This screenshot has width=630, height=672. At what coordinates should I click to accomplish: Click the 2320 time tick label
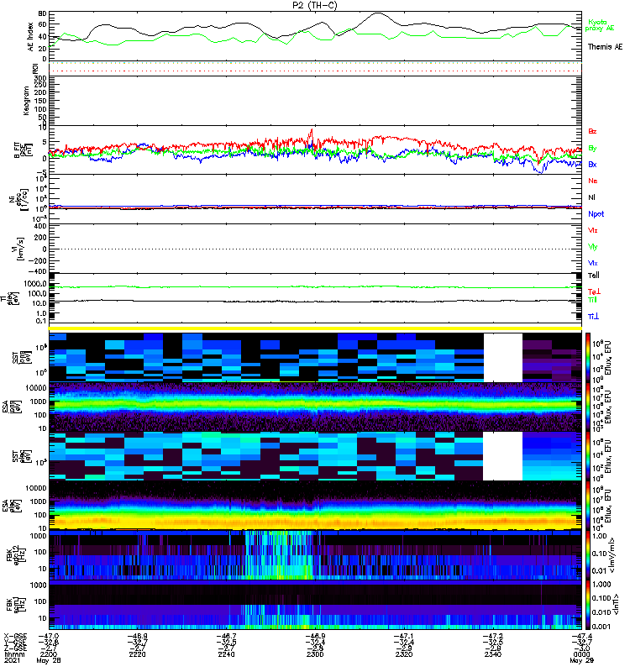point(404,654)
